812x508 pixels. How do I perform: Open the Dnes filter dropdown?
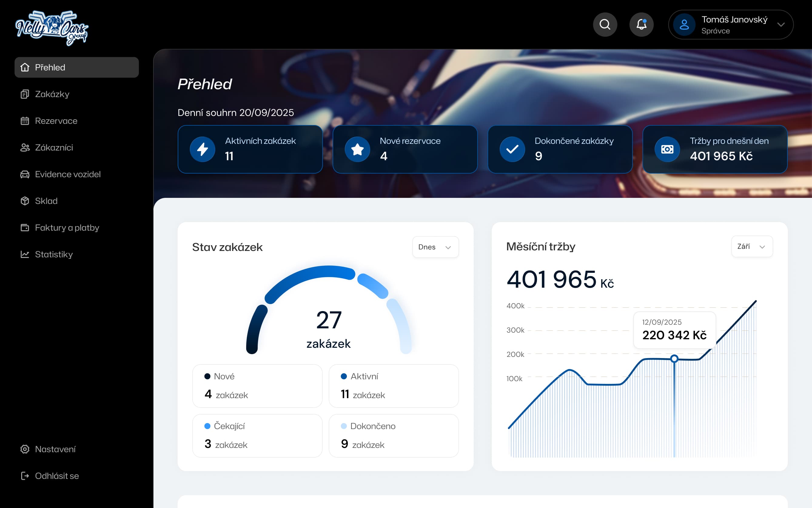point(435,247)
